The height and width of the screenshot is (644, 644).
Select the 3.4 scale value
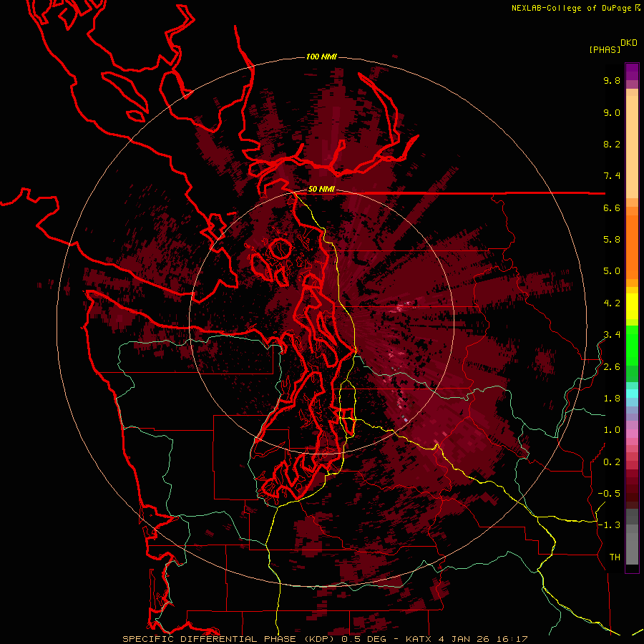click(x=612, y=335)
